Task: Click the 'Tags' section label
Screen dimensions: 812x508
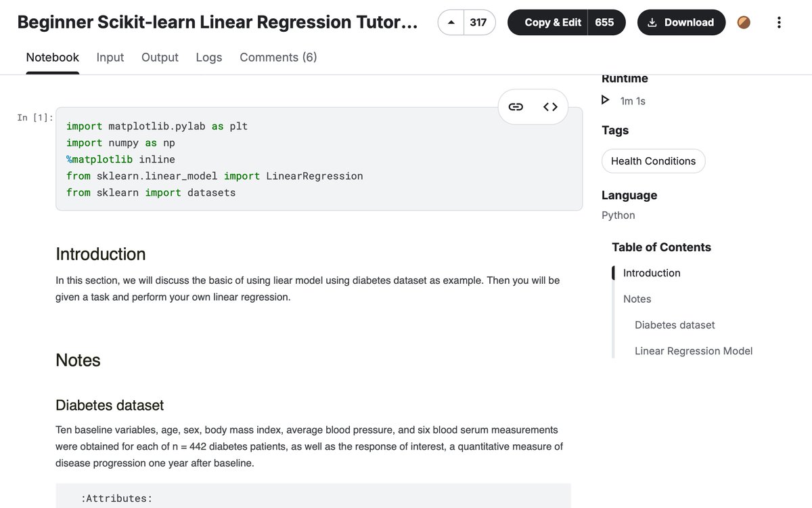Action: pos(615,130)
